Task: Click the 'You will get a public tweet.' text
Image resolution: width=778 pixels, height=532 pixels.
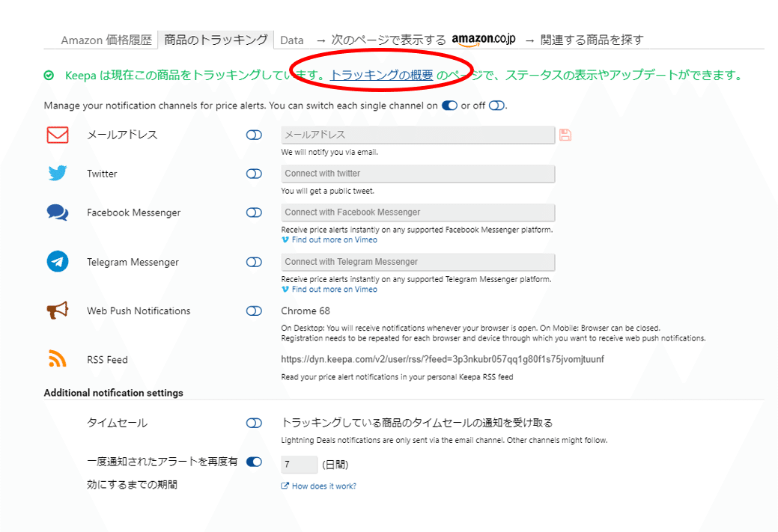Action: click(327, 191)
